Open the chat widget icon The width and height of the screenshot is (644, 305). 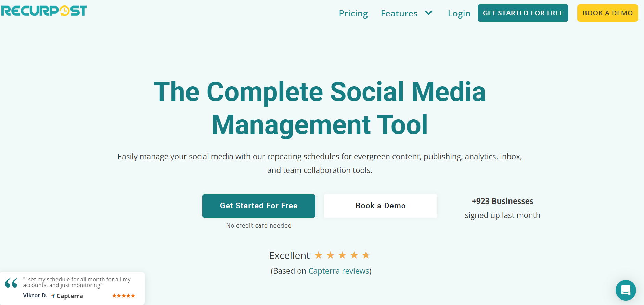tap(626, 290)
